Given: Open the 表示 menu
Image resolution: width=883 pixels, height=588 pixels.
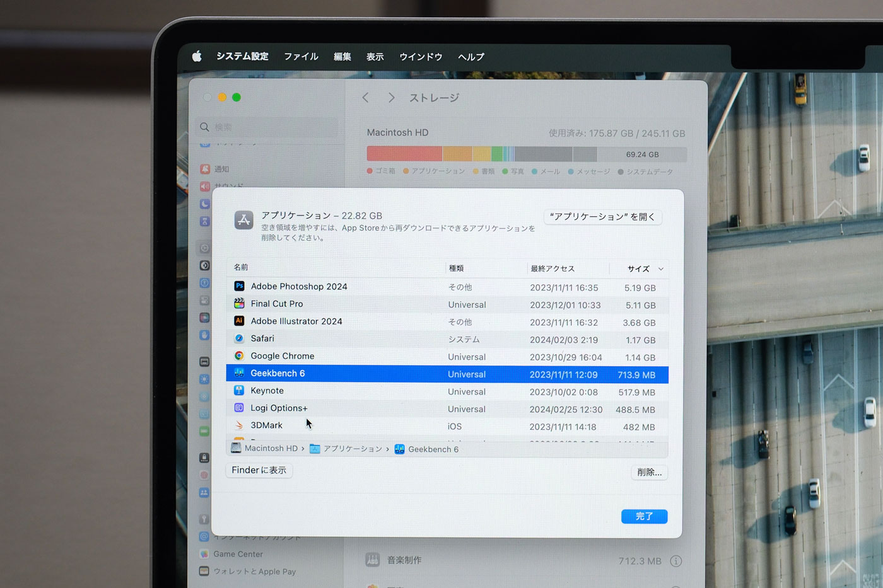Looking at the screenshot, I should pyautogui.click(x=375, y=57).
